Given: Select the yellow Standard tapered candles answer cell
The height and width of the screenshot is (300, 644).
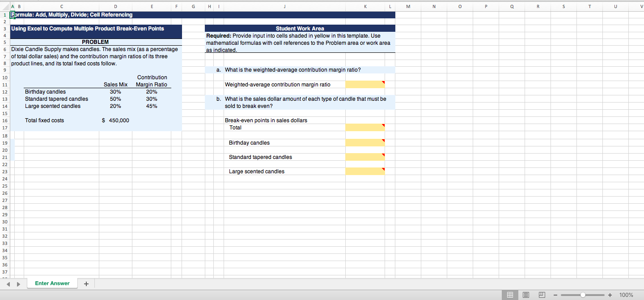Looking at the screenshot, I should (x=364, y=157).
